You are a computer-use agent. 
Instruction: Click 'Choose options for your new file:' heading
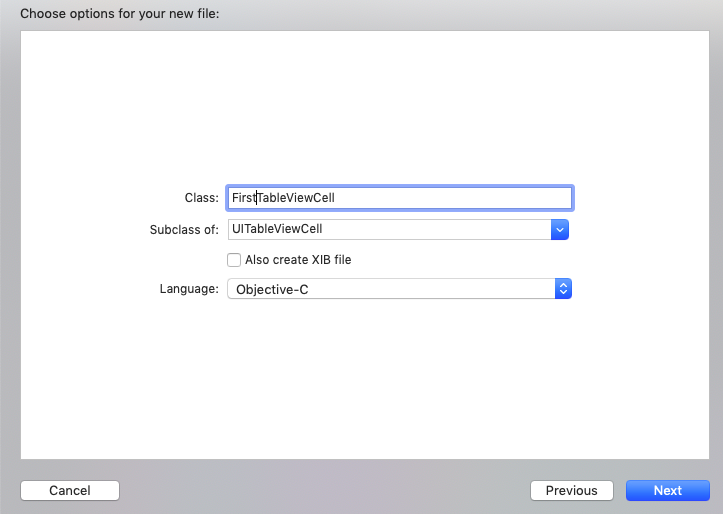tap(120, 14)
